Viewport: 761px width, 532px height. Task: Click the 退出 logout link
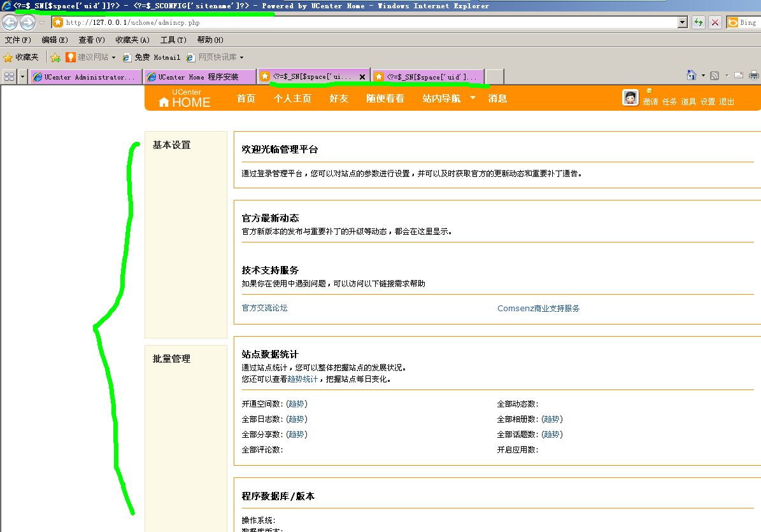727,101
